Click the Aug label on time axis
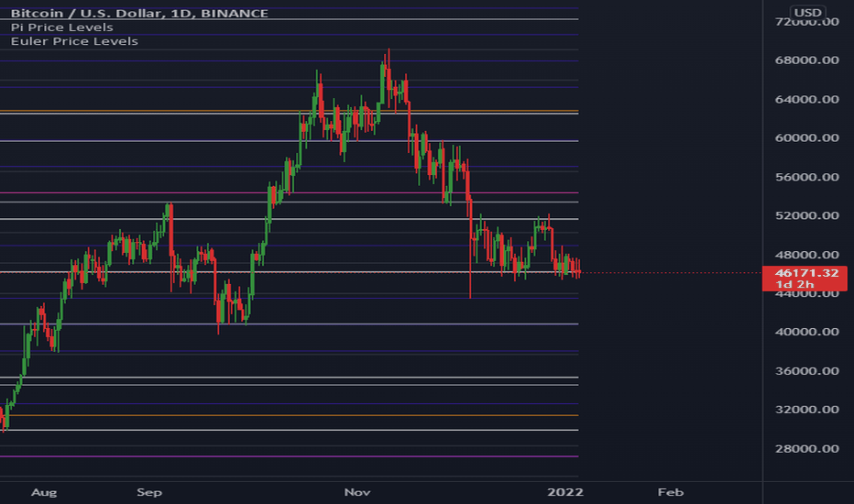This screenshot has width=854, height=504. click(44, 492)
